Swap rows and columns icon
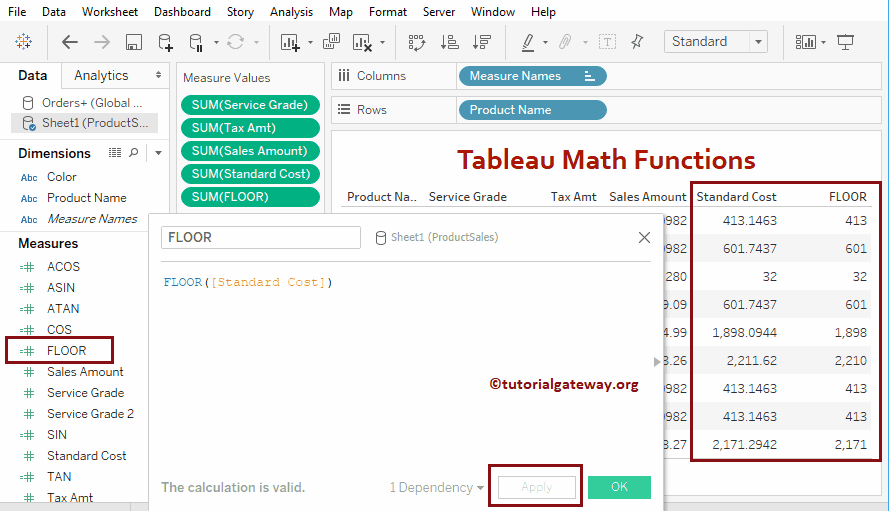This screenshot has width=889, height=511. point(417,43)
